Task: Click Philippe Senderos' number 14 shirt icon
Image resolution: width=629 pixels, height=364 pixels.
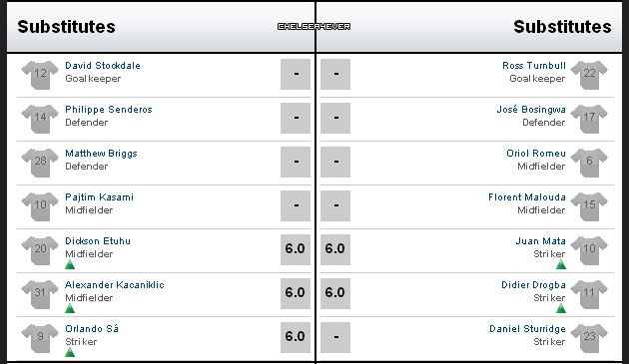Action: 40,119
